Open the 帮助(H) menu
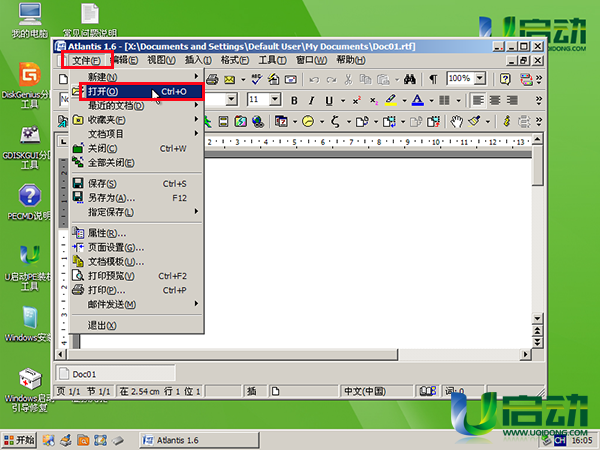The width and height of the screenshot is (600, 450). coord(351,60)
